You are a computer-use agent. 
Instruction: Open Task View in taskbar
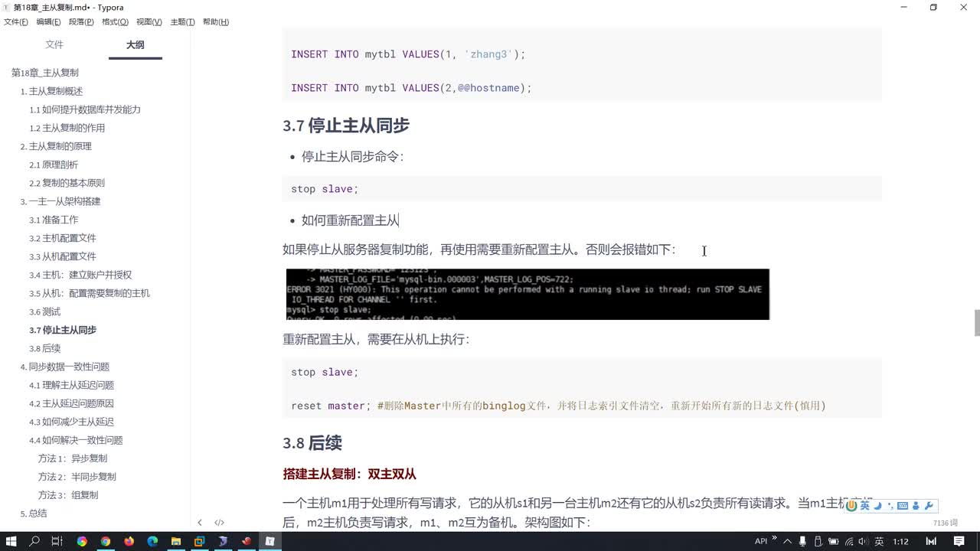tap(57, 541)
